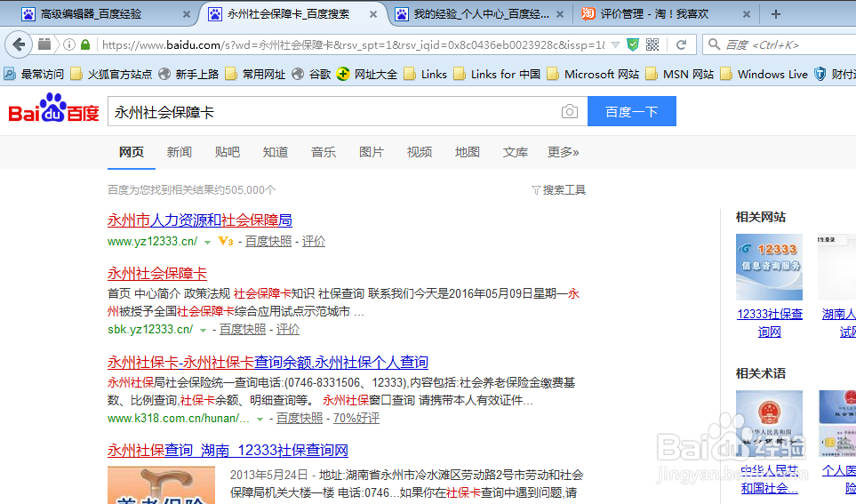
Task: Open the Microsoft 网站 bookmark folder
Action: (x=593, y=75)
